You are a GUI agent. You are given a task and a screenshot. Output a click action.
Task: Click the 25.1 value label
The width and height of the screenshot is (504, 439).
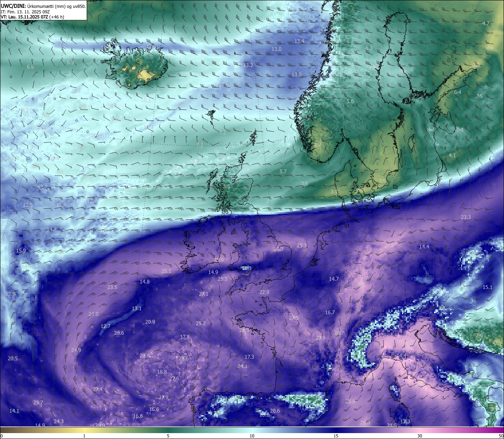coord(166,271)
